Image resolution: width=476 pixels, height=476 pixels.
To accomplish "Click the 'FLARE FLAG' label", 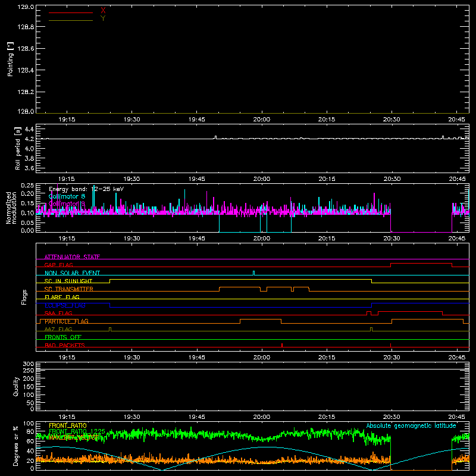I will (x=62, y=297).
